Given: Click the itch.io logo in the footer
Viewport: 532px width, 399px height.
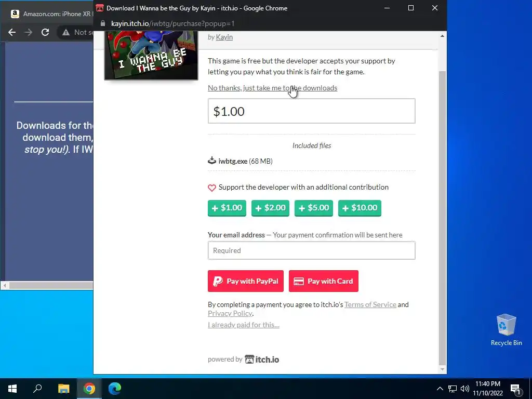Looking at the screenshot, I should 262,360.
